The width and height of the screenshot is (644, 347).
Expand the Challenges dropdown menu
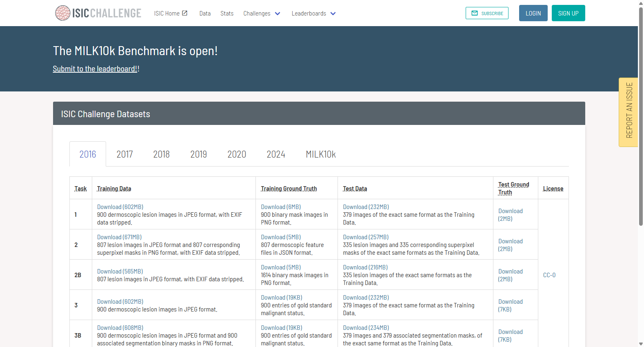(x=262, y=13)
